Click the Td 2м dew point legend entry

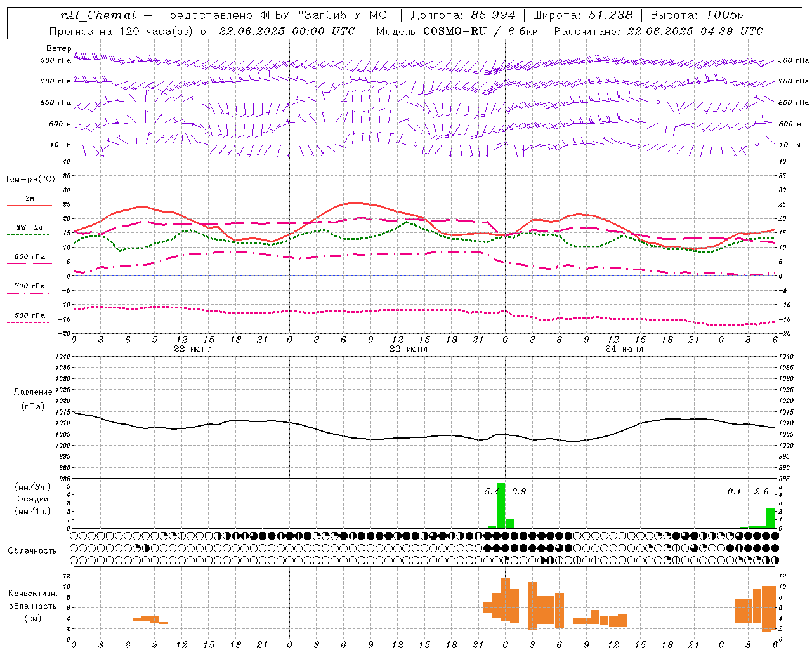pyautogui.click(x=29, y=227)
